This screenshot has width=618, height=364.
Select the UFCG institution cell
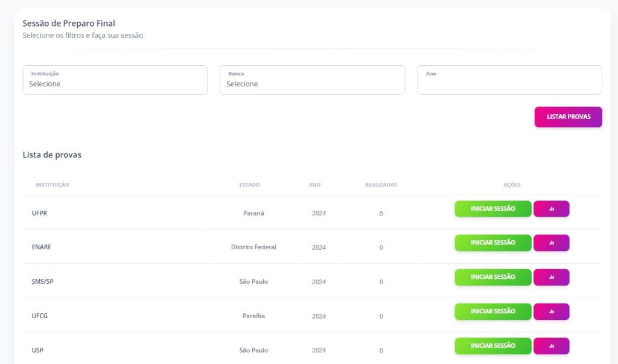(x=39, y=316)
